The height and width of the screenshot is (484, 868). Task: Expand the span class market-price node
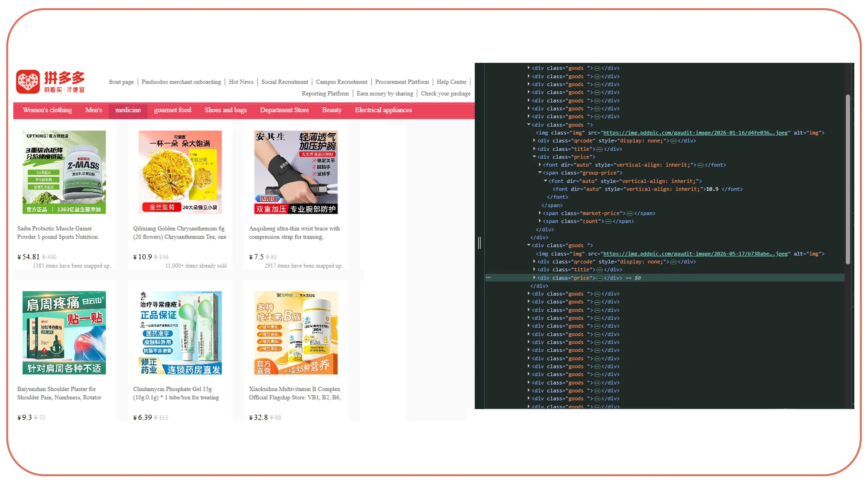click(540, 213)
